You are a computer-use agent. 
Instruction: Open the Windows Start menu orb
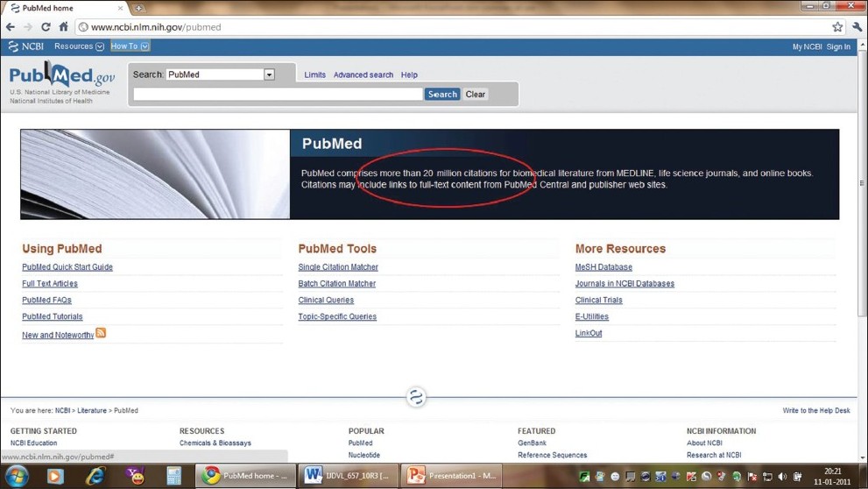coord(16,476)
